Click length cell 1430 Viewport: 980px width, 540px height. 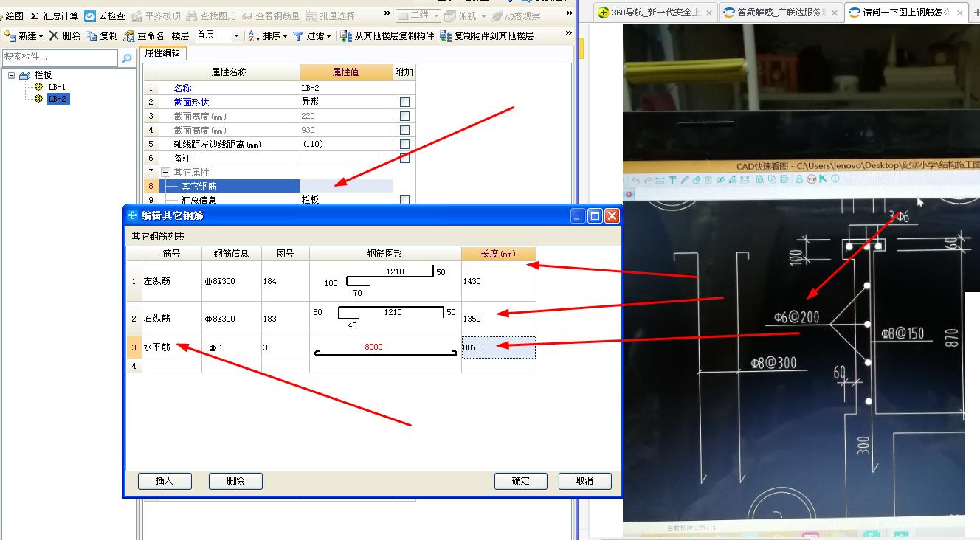[498, 281]
